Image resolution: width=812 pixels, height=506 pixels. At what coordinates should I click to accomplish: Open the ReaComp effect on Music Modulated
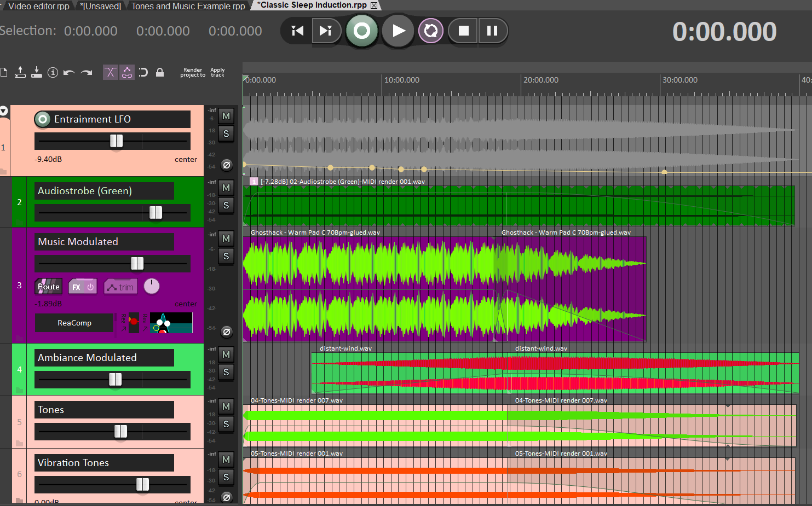[74, 323]
